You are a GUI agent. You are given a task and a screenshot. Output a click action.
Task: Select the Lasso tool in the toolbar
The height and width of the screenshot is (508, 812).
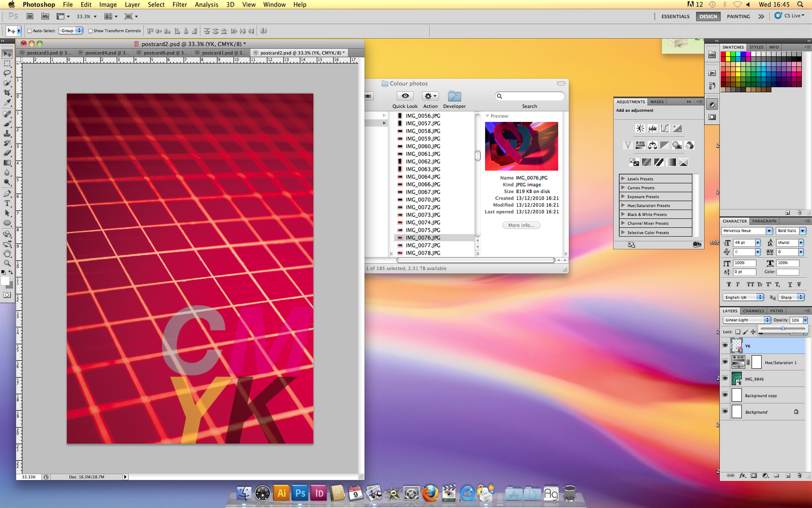pos(7,73)
